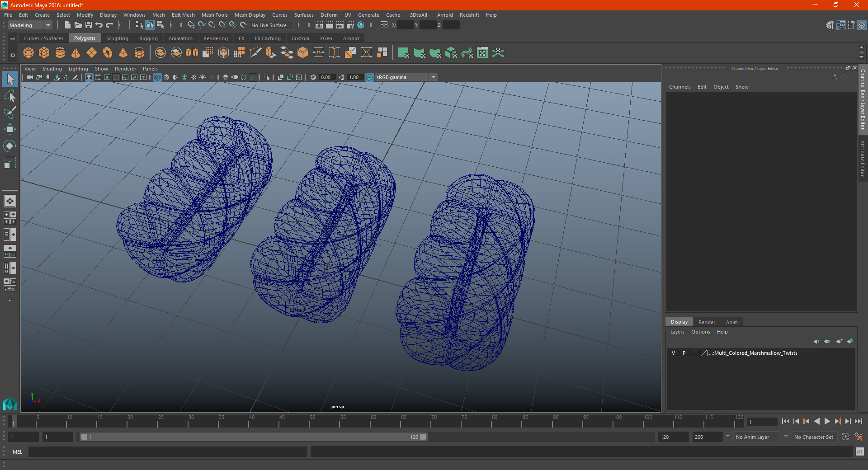Open the shelf tab list menu

[x=13, y=39]
